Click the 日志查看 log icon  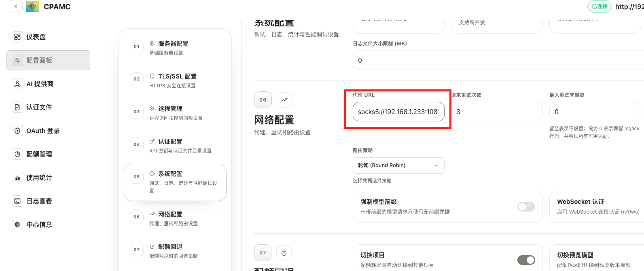pyautogui.click(x=17, y=201)
